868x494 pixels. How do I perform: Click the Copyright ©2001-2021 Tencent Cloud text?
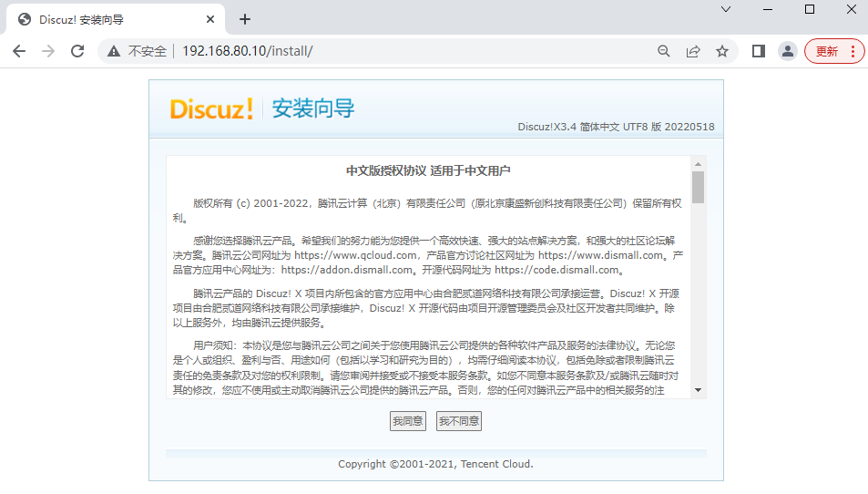click(435, 464)
